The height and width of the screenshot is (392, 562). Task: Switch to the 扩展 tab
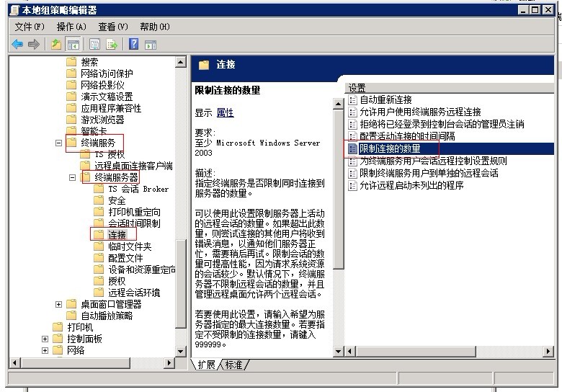pos(207,365)
